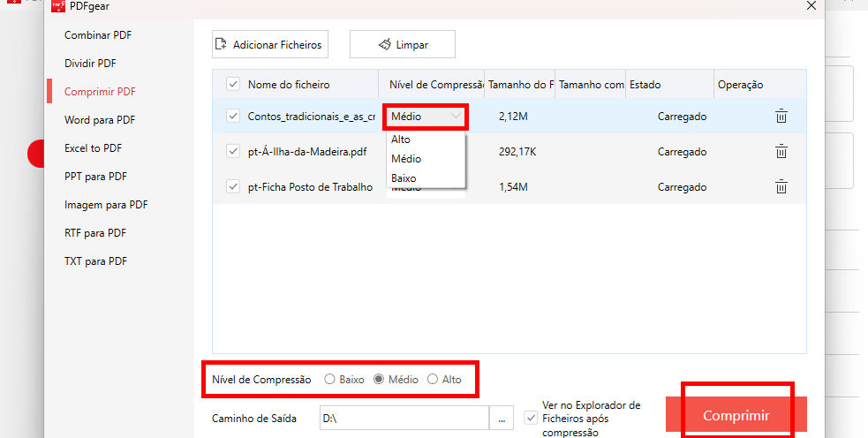Click the 2,12M file size cell
The height and width of the screenshot is (438, 868).
point(513,117)
